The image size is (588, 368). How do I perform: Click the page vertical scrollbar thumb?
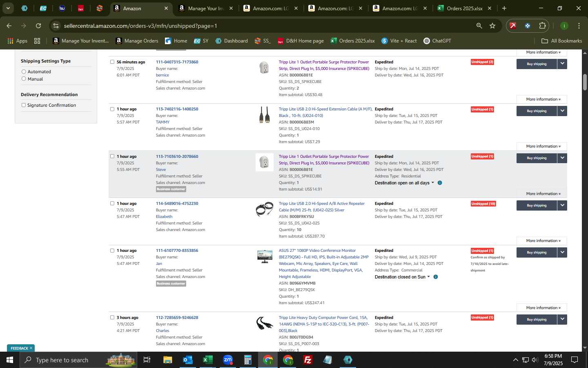585,82
